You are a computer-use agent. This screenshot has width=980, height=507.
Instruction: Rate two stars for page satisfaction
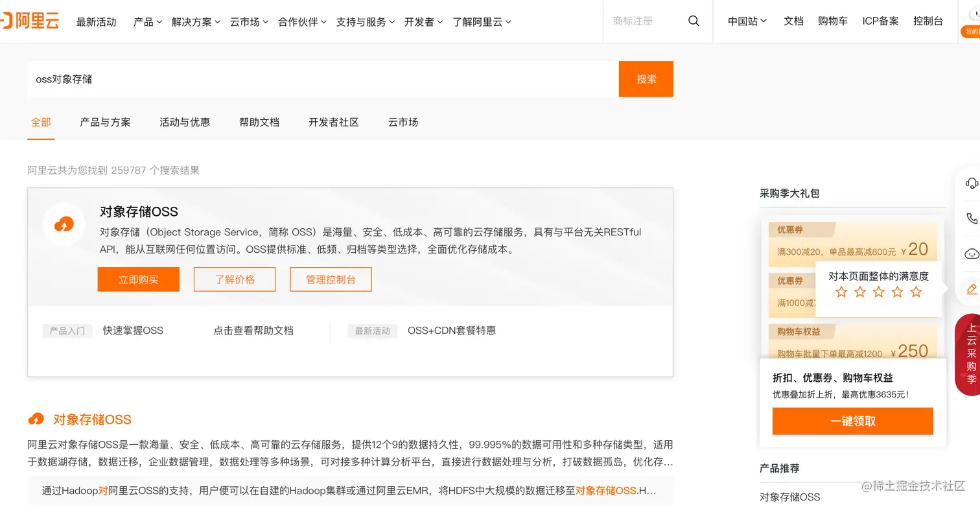tap(860, 292)
